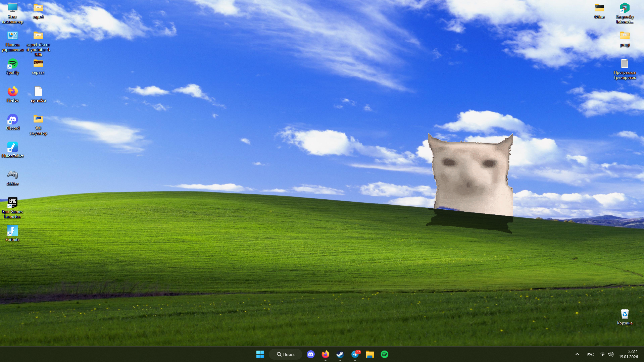Select the "Обои" folder icon

599,11
